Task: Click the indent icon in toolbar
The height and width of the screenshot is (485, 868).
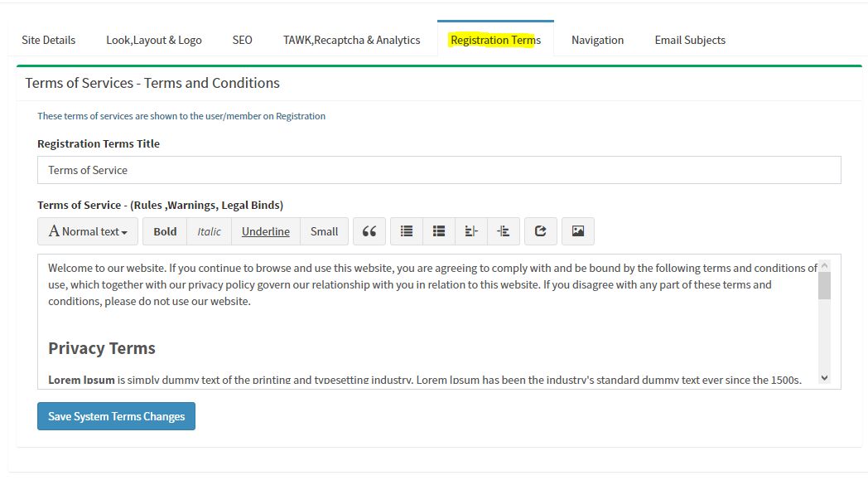Action: tap(504, 231)
